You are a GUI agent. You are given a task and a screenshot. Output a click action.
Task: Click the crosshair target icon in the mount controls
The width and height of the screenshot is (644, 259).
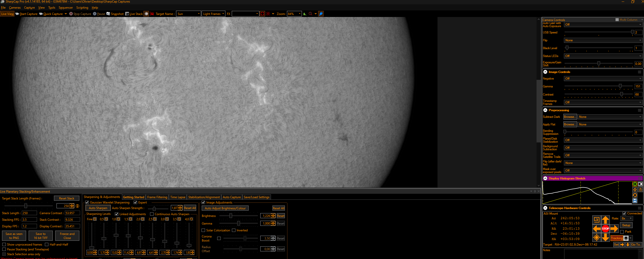point(597,238)
